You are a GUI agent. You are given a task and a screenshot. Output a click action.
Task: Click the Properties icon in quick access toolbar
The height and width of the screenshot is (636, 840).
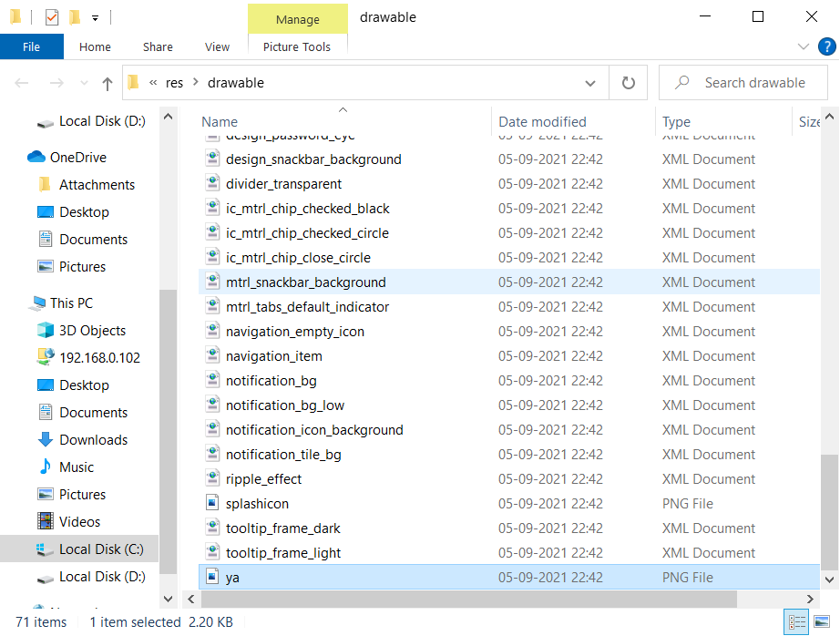(51, 16)
